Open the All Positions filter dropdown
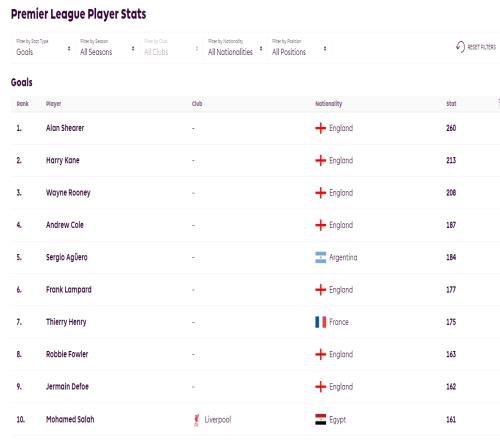Viewport: 500px width, 440px height. 299,48
